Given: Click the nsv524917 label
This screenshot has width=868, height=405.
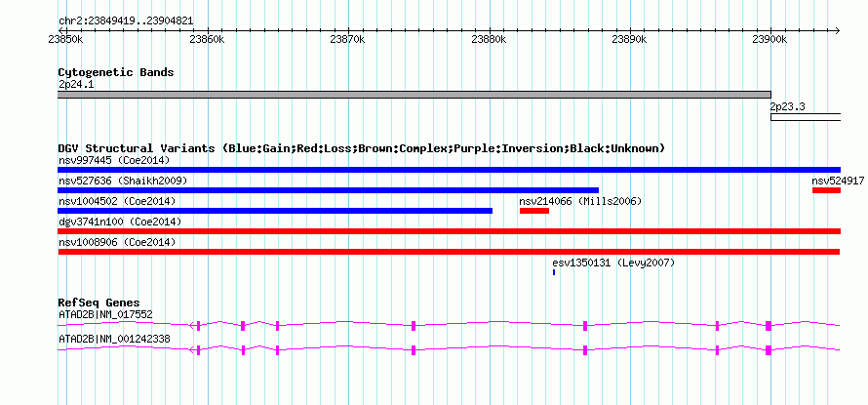Looking at the screenshot, I should click(838, 181).
